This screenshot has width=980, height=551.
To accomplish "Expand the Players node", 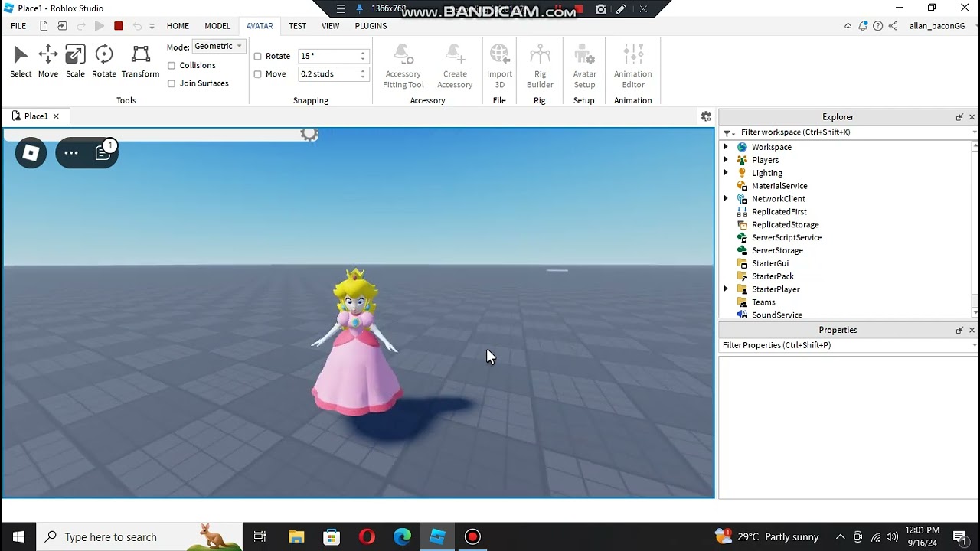I will 726,160.
